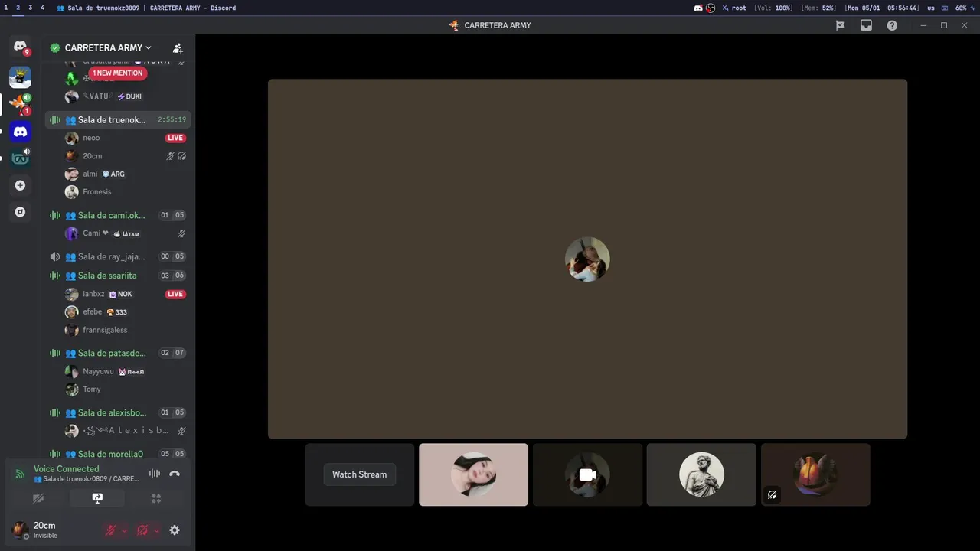Select user almi in voice channel
Image resolution: width=980 pixels, height=551 pixels.
126,174
